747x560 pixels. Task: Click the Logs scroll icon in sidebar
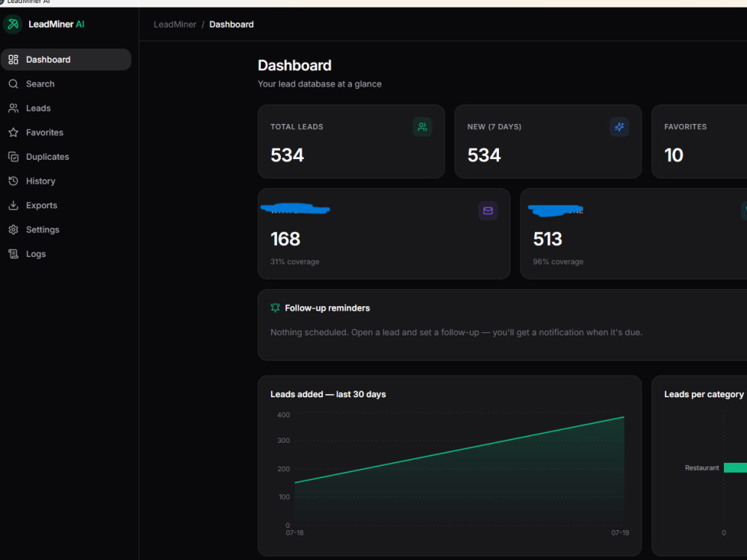click(13, 254)
